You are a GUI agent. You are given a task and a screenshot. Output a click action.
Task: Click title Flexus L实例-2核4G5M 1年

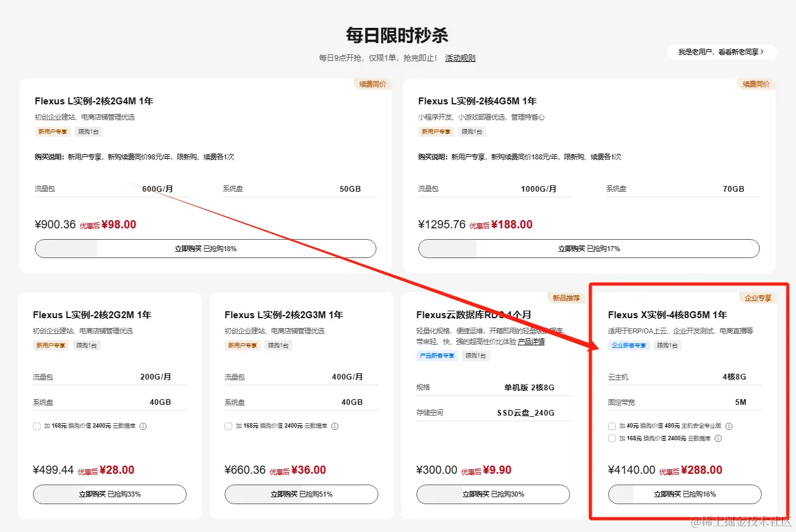478,101
